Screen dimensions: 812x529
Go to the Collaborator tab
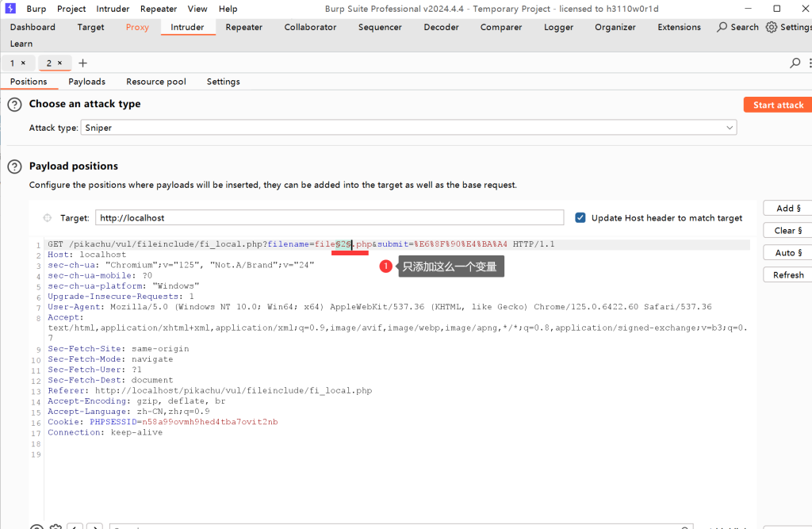click(x=310, y=27)
